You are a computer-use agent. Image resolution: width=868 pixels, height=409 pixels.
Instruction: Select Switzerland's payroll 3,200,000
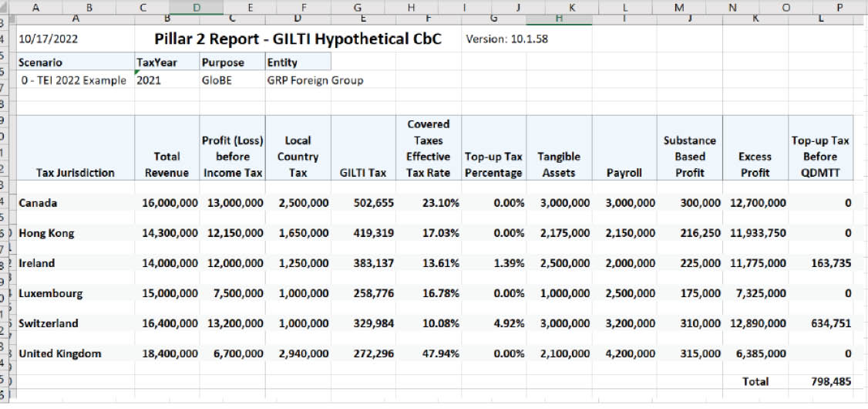coord(624,323)
